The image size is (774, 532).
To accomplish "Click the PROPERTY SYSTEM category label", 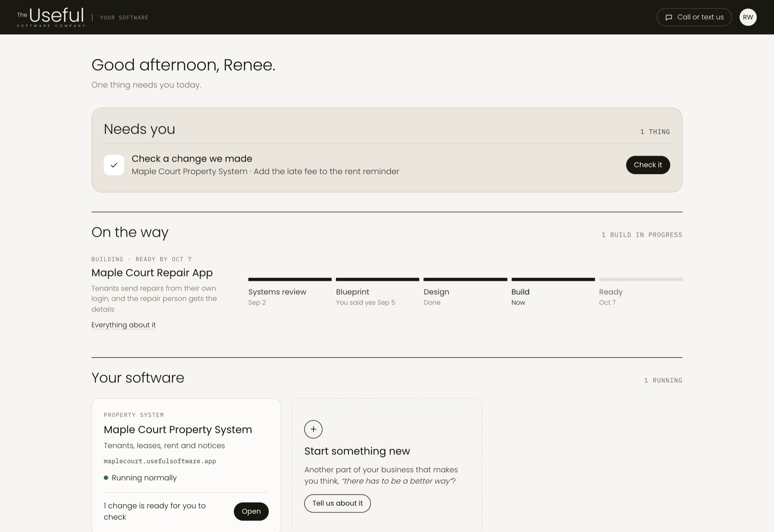I will [134, 415].
